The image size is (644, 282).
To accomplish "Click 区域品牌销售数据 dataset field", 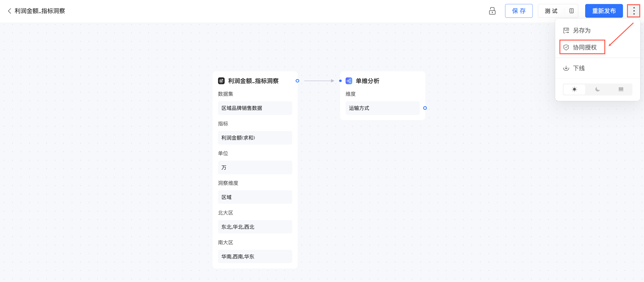I will pyautogui.click(x=255, y=108).
